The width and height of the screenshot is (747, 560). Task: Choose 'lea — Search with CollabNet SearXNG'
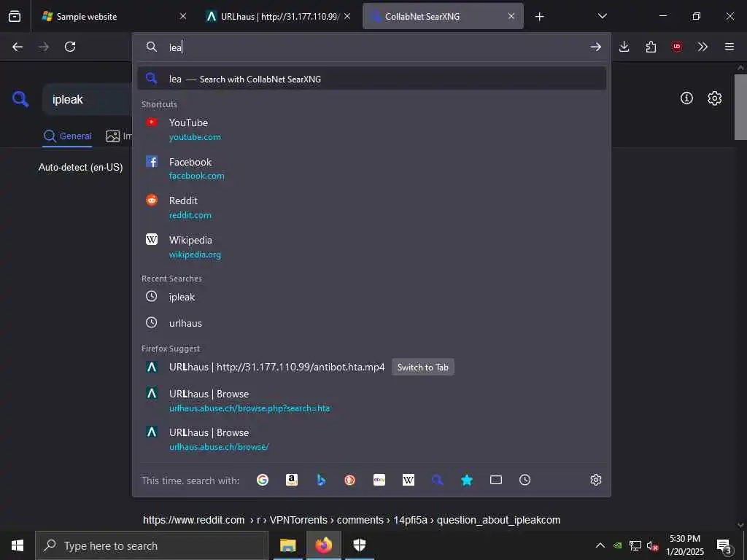coord(371,79)
